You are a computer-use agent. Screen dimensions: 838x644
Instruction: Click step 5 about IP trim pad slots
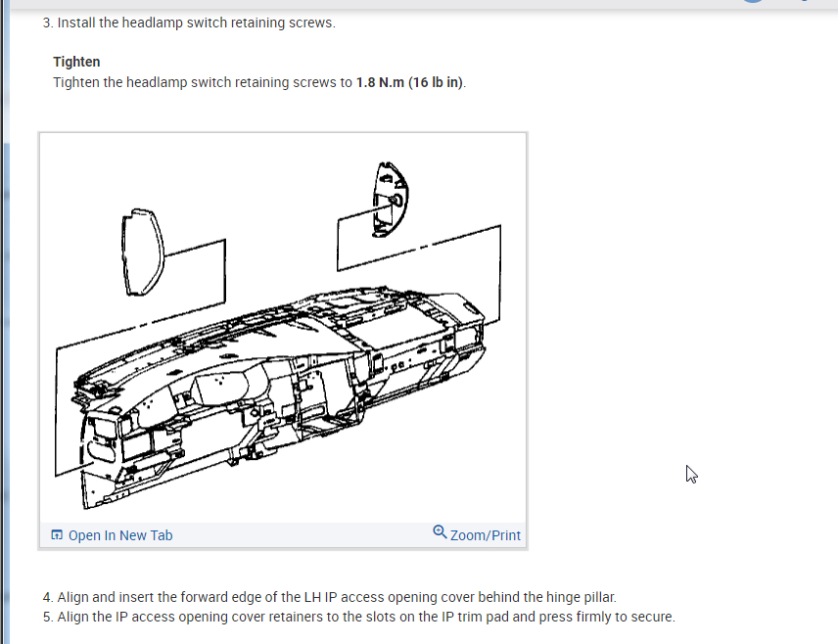(359, 617)
